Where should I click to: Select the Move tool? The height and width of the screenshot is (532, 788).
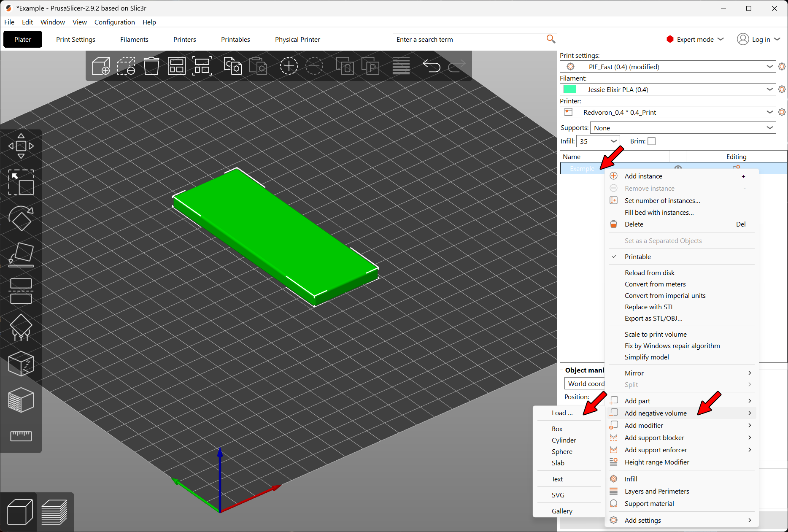[x=21, y=146]
